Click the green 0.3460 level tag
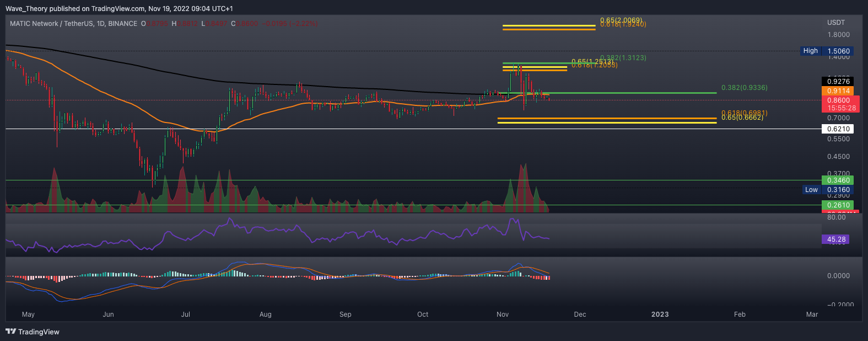868x341 pixels. click(838, 180)
